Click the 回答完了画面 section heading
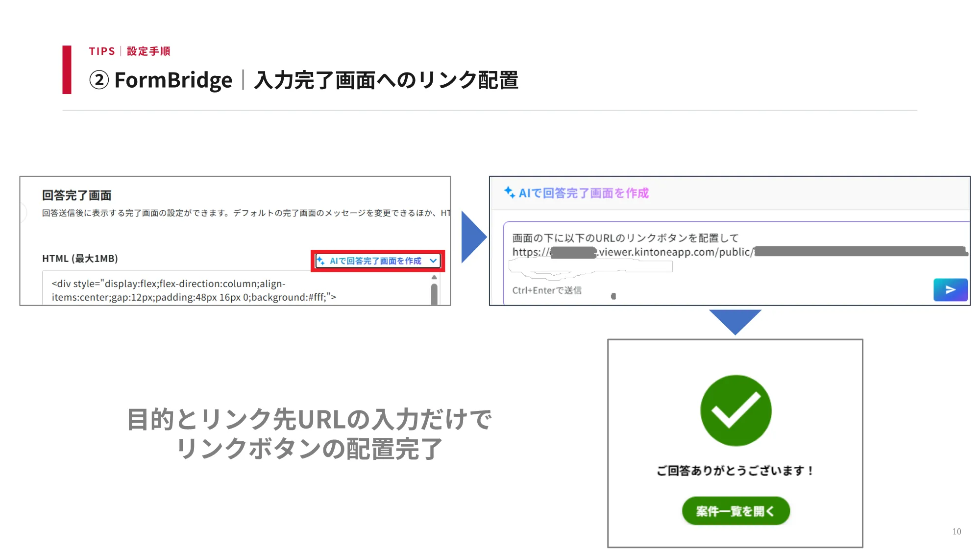This screenshot has width=980, height=551. (77, 195)
